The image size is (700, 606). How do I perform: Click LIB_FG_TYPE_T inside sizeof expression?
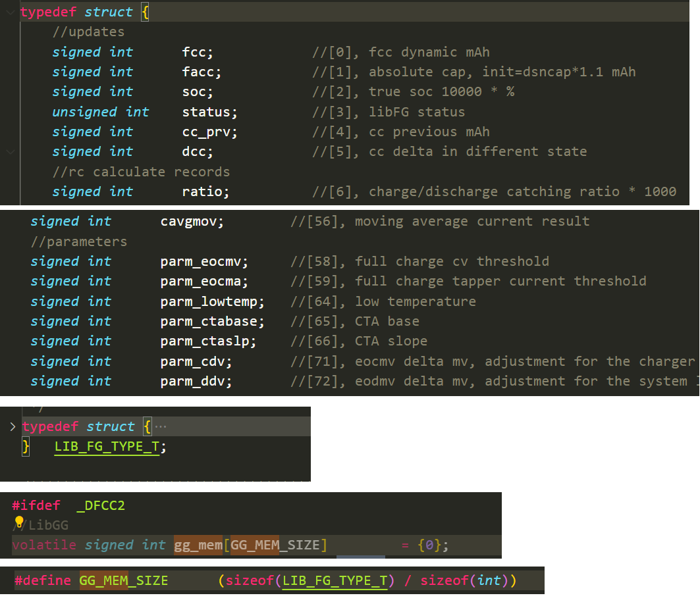335,580
